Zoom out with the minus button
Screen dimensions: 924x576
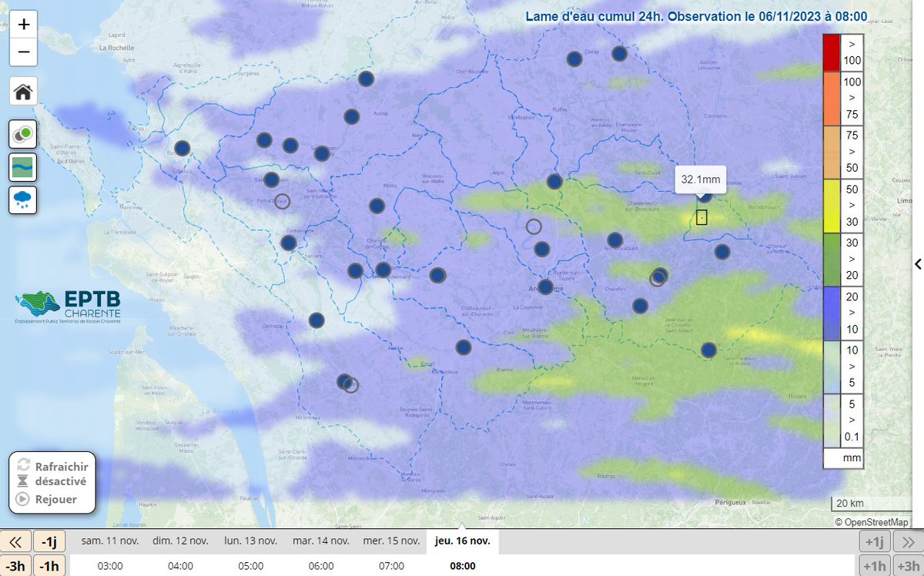(24, 52)
